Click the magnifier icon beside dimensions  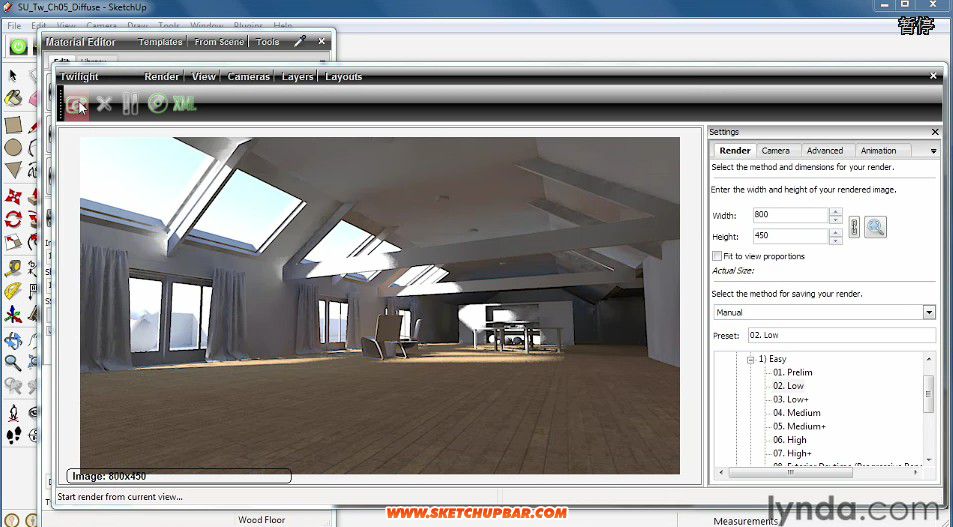[875, 227]
